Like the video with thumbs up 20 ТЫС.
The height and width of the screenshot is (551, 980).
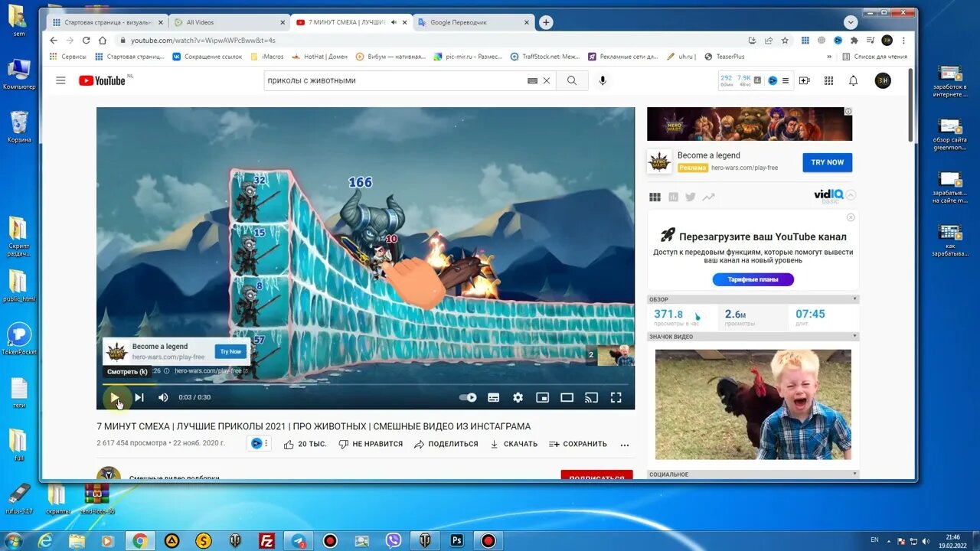(305, 444)
